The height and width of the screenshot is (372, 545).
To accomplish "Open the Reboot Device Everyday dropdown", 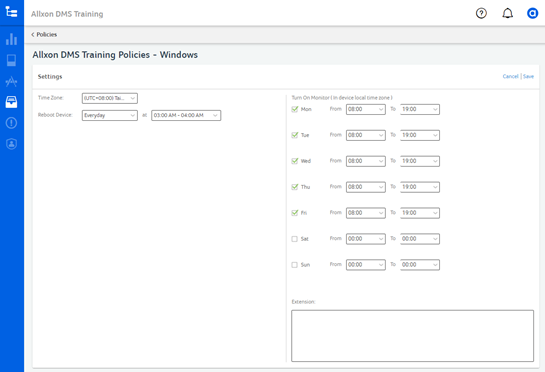I will pos(109,115).
